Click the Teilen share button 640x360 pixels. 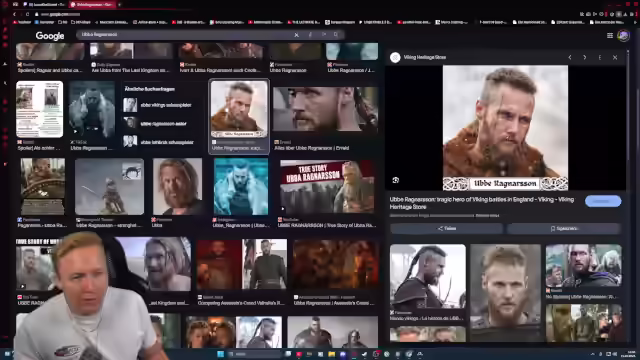tap(447, 229)
